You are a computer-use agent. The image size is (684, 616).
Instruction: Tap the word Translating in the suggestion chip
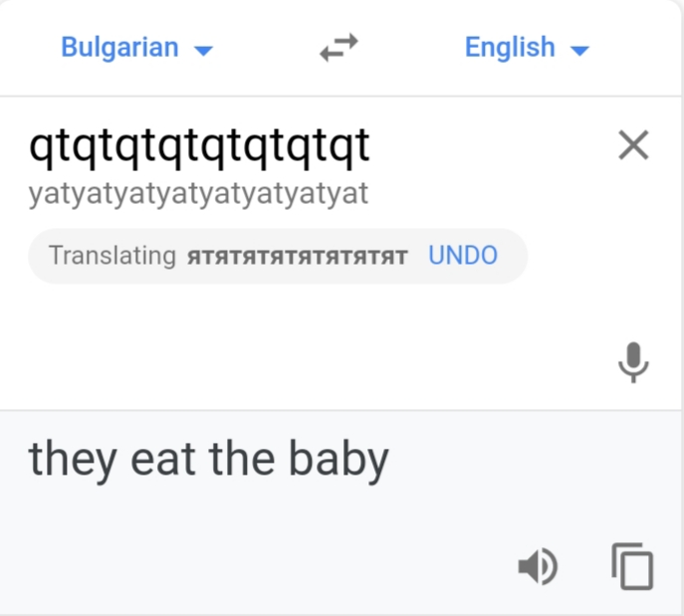(112, 256)
